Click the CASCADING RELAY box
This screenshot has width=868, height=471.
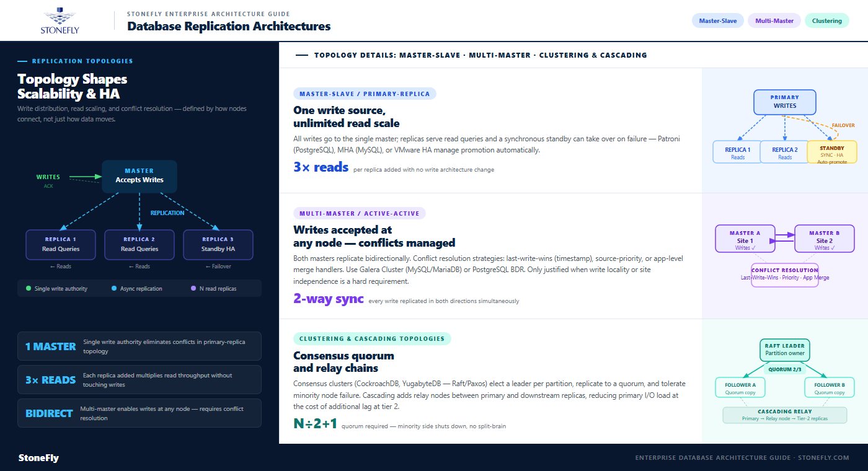785,415
